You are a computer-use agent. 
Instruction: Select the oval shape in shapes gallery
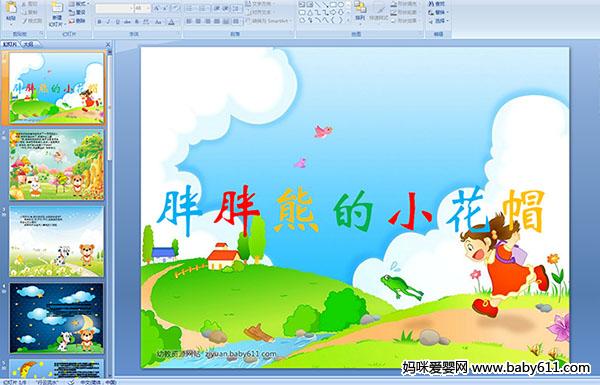click(x=340, y=5)
